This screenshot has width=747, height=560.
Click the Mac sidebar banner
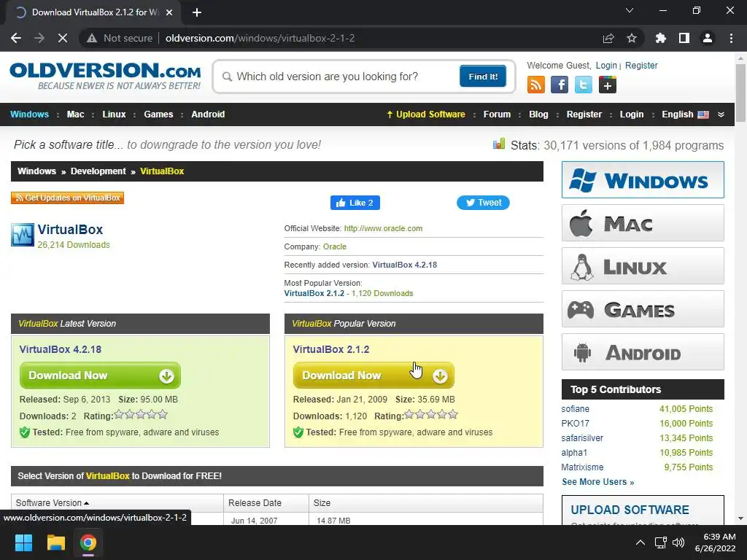(643, 223)
